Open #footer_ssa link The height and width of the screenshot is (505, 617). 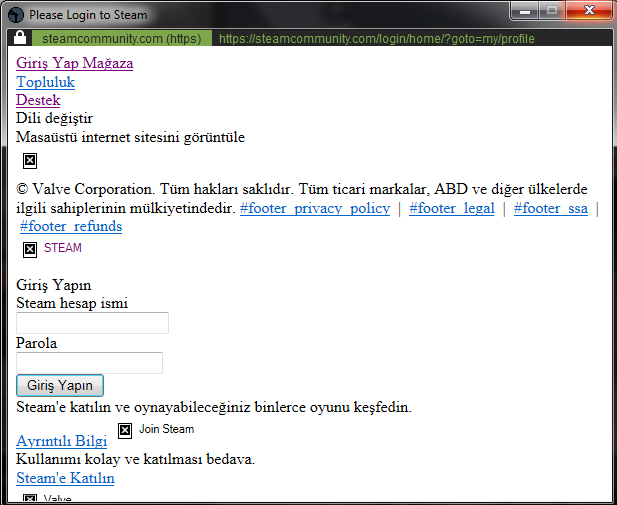(551, 208)
